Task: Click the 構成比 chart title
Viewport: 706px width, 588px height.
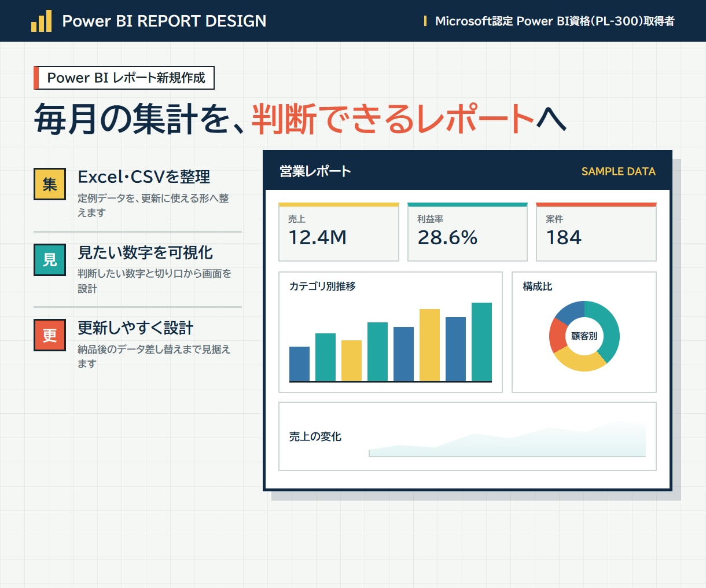Action: click(538, 286)
